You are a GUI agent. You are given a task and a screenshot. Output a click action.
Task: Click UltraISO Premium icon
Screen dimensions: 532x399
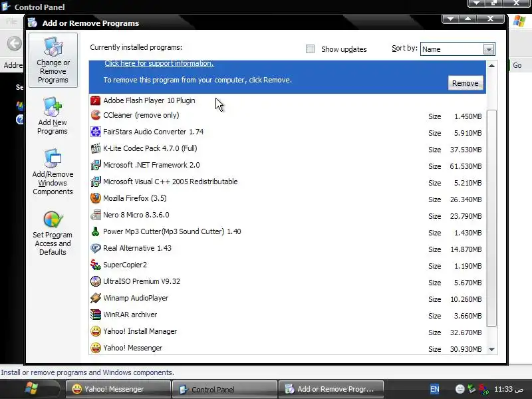coord(95,281)
